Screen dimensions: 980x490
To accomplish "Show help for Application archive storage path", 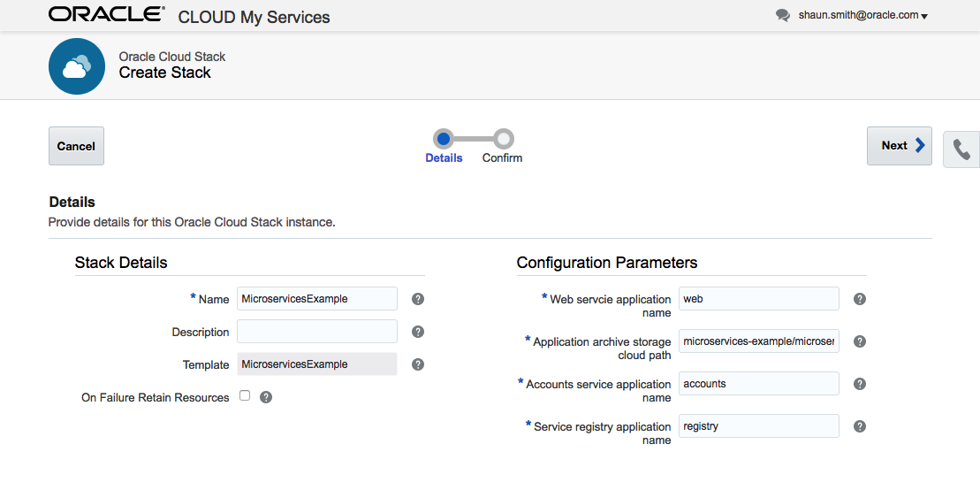I will [860, 341].
